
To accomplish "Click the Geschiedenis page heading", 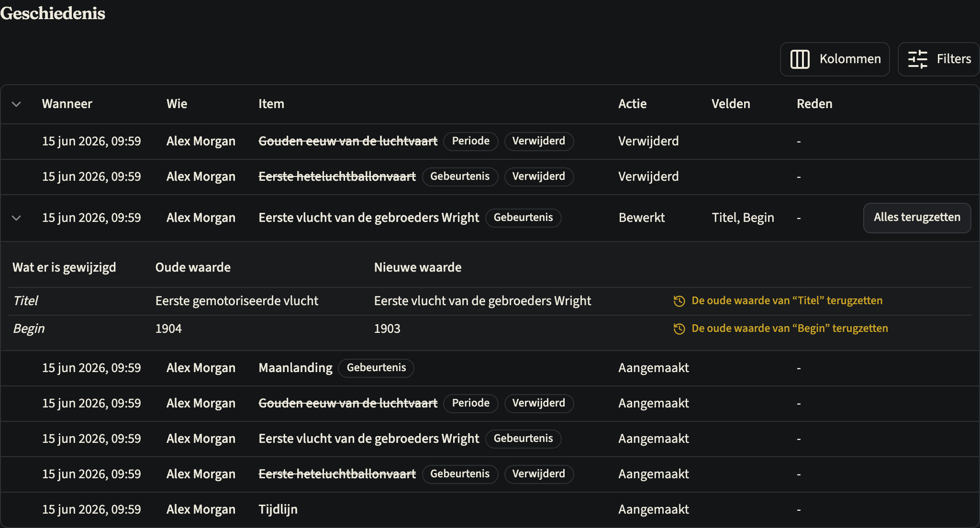I will [x=53, y=13].
